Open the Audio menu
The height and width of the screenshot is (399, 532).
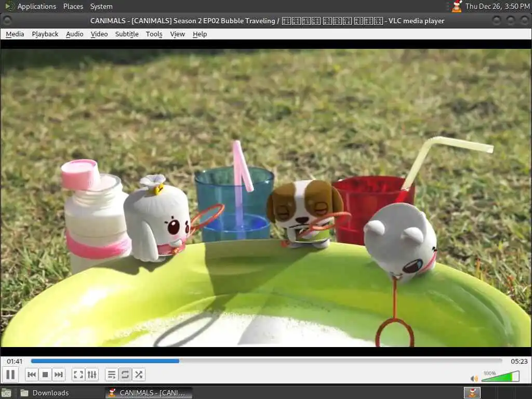(x=75, y=34)
